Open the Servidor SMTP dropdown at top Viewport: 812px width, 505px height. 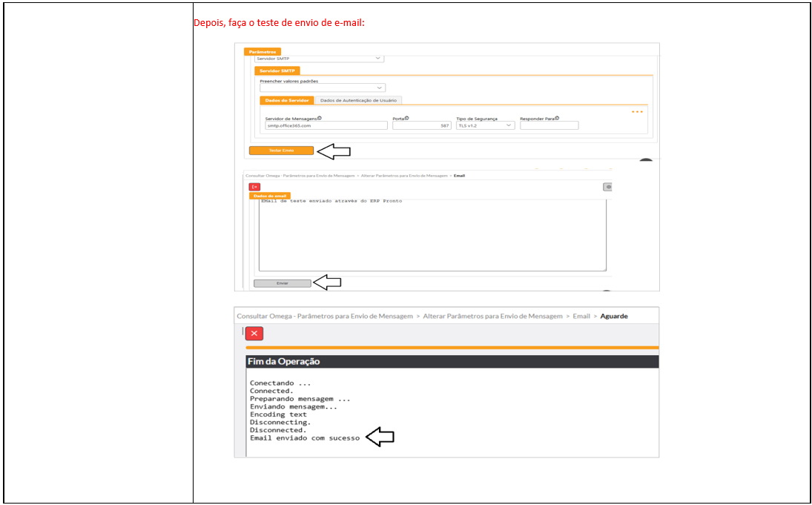[319, 59]
